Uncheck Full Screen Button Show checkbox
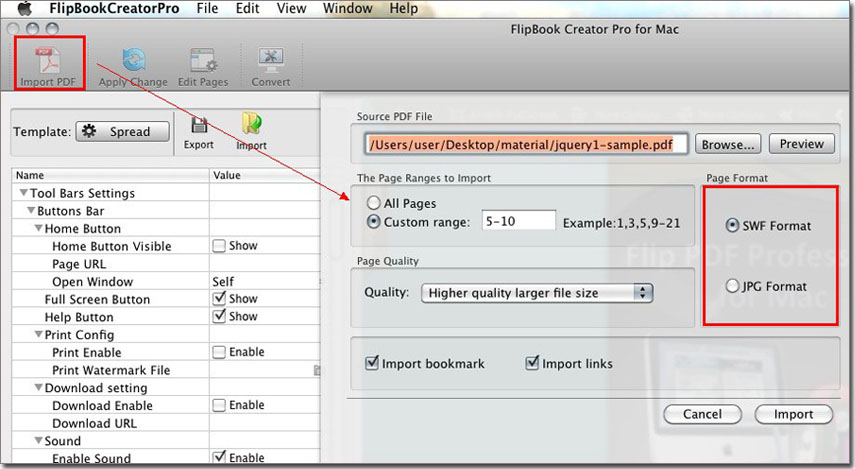 pos(219,299)
